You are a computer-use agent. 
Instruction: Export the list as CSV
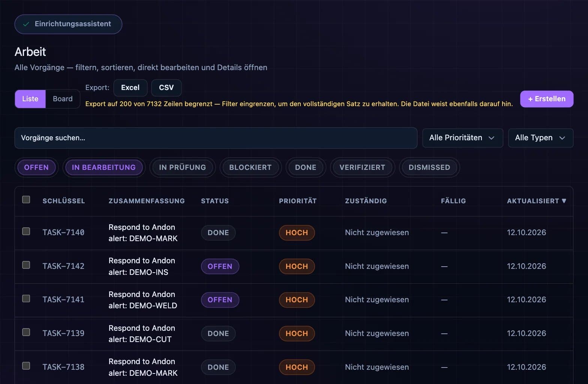(x=166, y=87)
